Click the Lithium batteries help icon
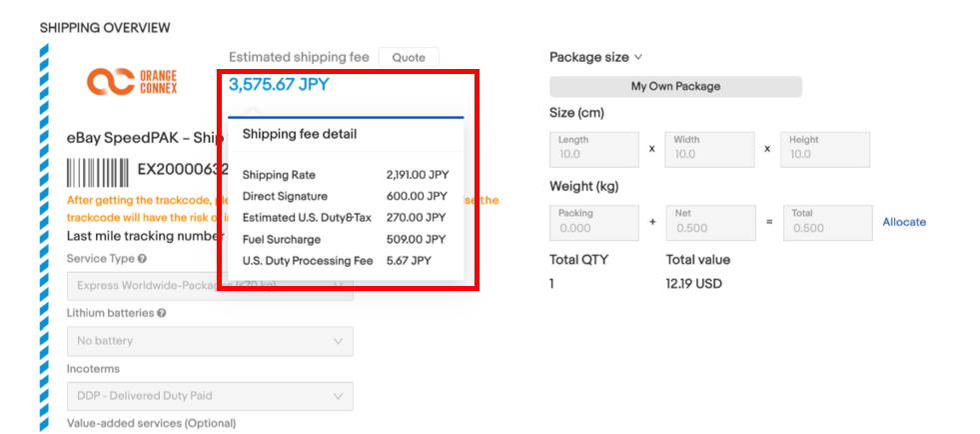The image size is (980, 434). tap(162, 313)
